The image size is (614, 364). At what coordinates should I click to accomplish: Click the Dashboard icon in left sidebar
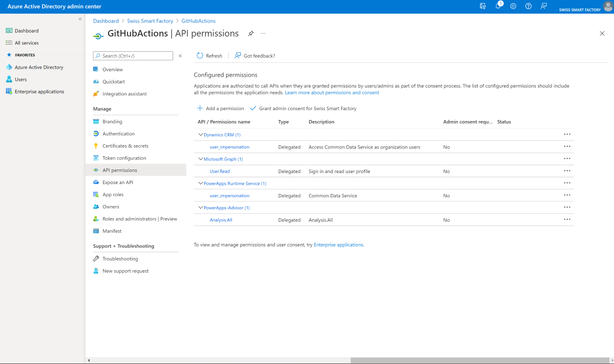coord(9,30)
